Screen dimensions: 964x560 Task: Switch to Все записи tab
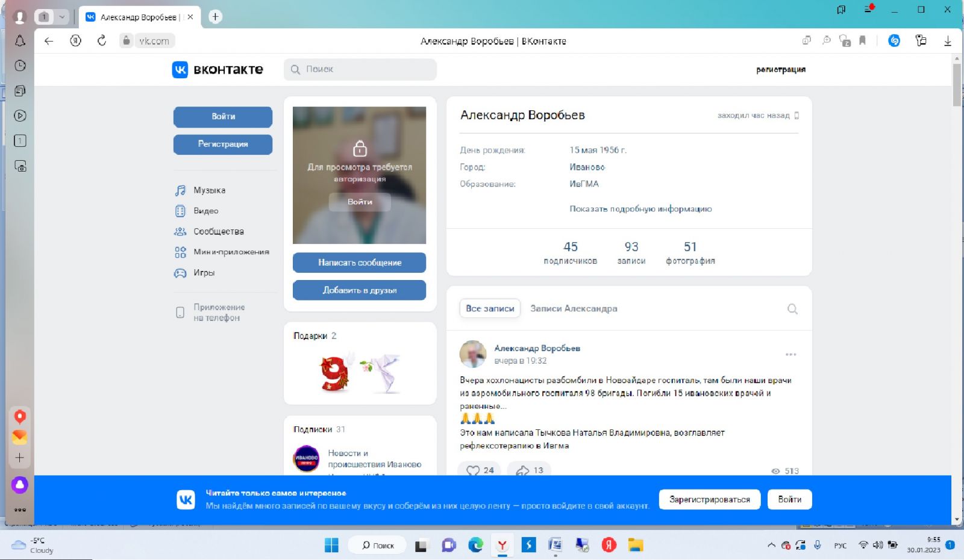490,308
